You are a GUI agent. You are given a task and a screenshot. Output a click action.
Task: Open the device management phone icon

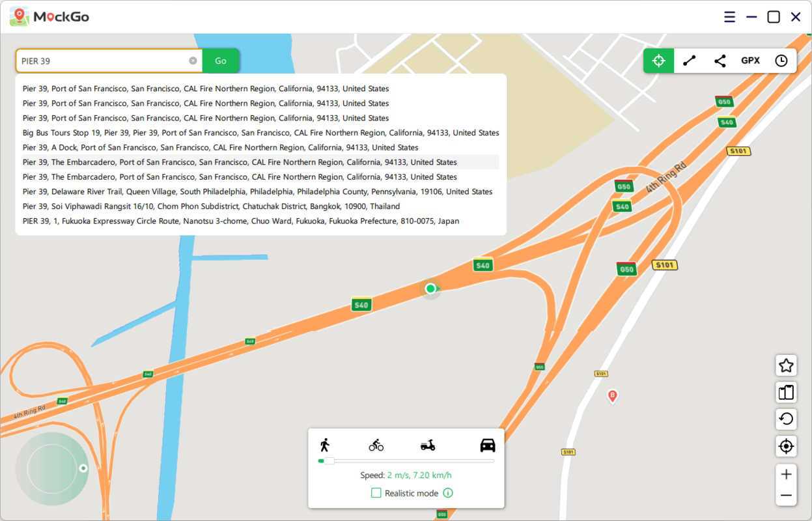click(786, 392)
